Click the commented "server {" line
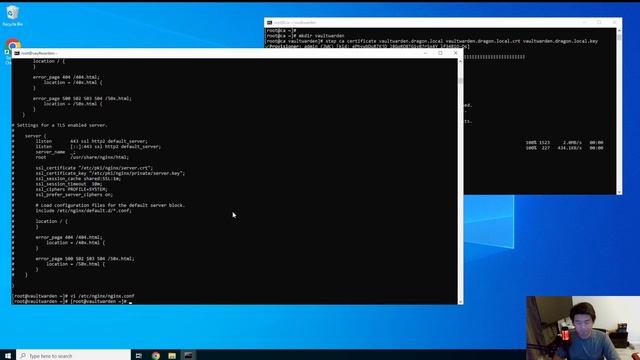Image resolution: width=640 pixels, height=360 pixels. coord(36,136)
